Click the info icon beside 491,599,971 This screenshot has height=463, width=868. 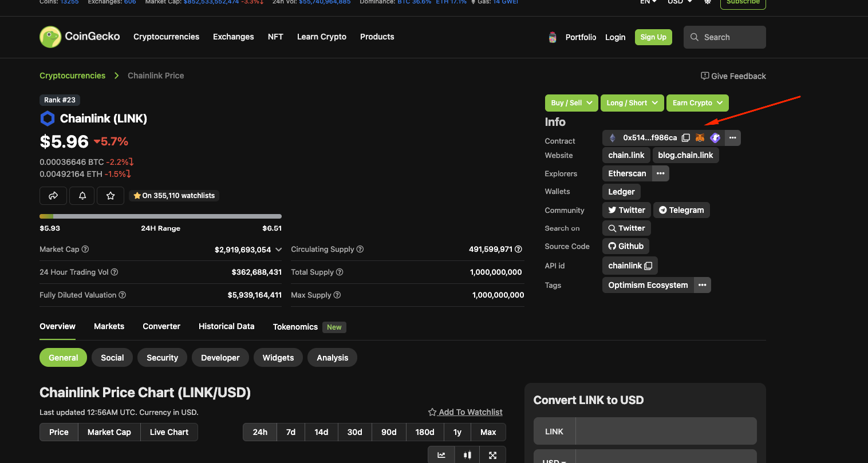point(518,250)
